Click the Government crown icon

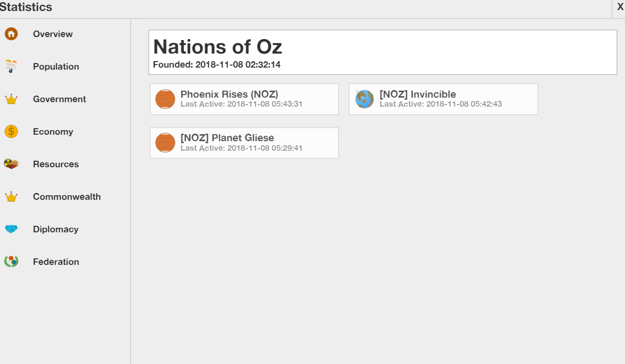tap(11, 99)
